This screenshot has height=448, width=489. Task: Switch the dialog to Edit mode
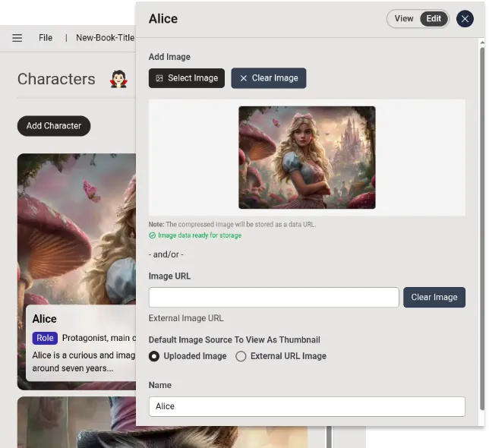(x=434, y=19)
